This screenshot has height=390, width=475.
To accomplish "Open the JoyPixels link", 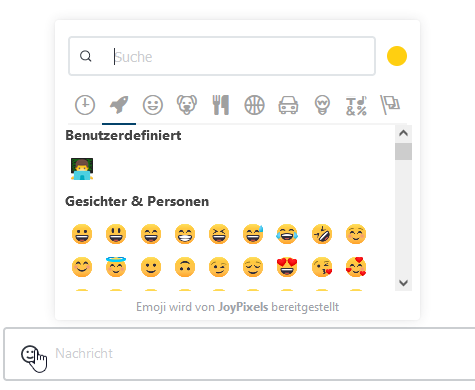I will (x=243, y=307).
